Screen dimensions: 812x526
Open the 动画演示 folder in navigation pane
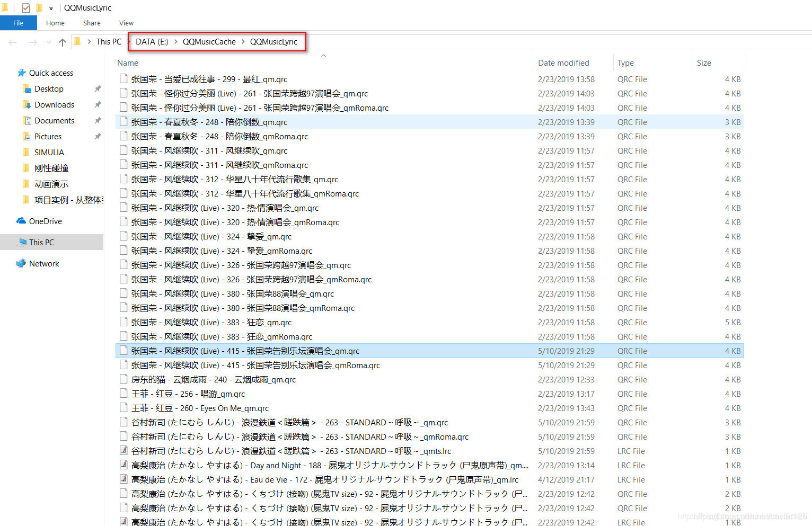(51, 184)
